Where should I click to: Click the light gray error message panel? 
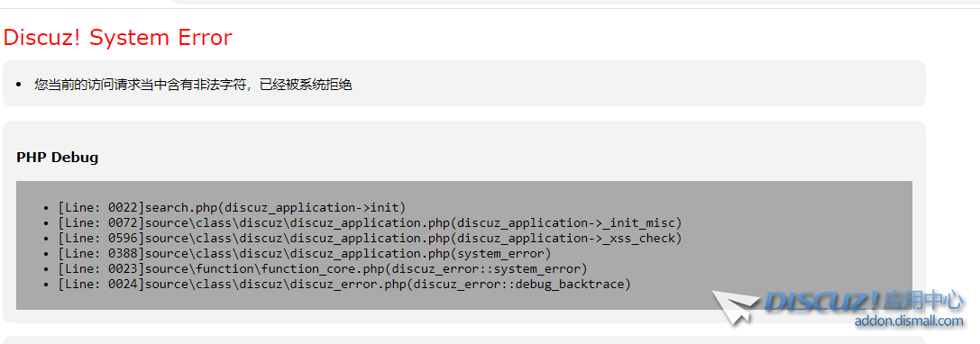(463, 84)
